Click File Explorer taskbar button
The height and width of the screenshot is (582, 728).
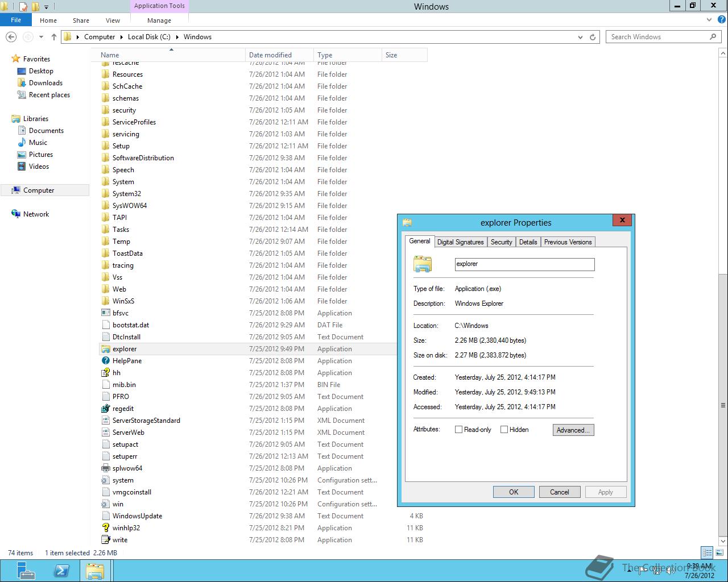pyautogui.click(x=95, y=571)
